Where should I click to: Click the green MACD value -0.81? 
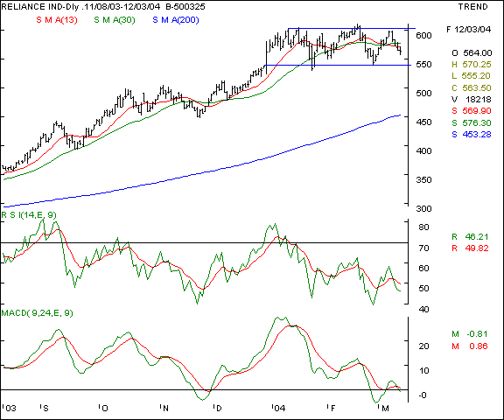477,334
